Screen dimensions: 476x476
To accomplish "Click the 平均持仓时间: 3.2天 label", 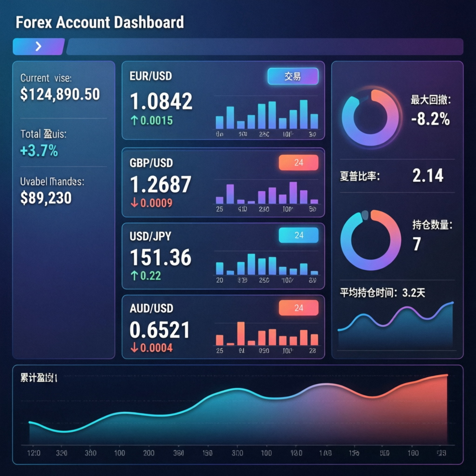I will point(383,293).
